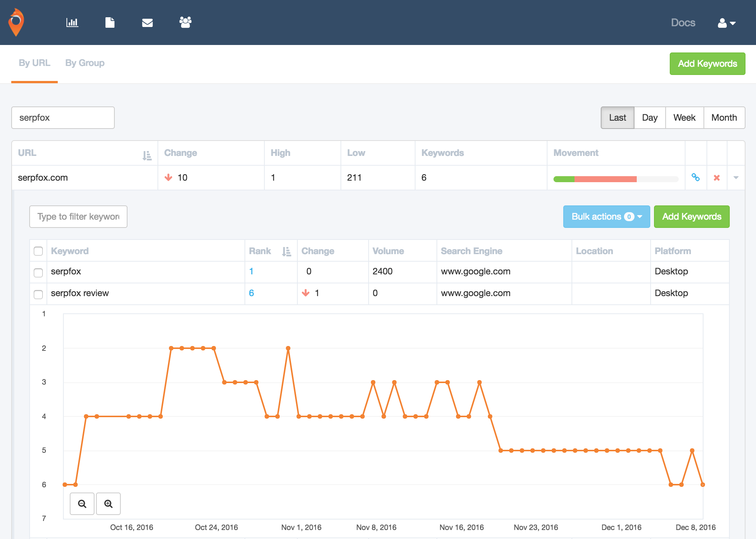Click the blue link icon for serpfox.com
Screen dimensions: 756x539
tap(696, 177)
